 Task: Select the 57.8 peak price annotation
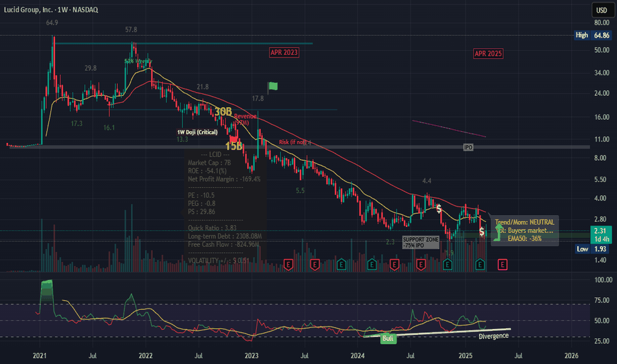click(131, 30)
